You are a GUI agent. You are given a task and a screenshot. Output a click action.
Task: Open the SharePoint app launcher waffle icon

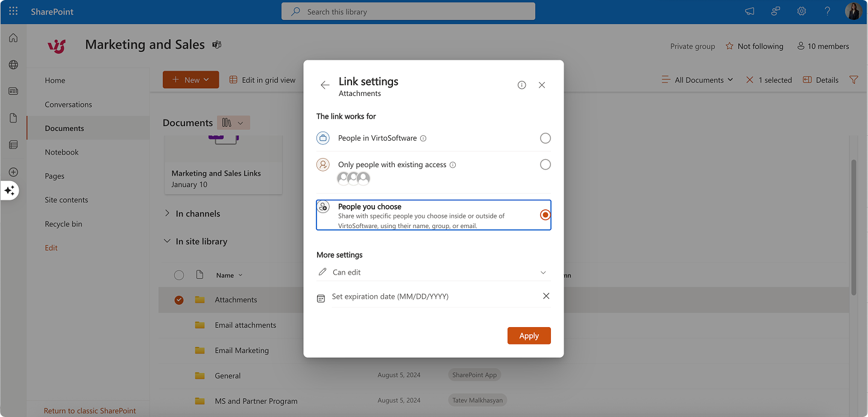point(13,11)
